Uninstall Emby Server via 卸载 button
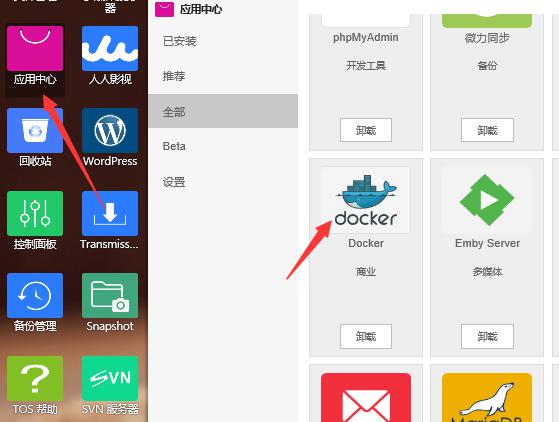The image size is (559, 422). point(487,336)
